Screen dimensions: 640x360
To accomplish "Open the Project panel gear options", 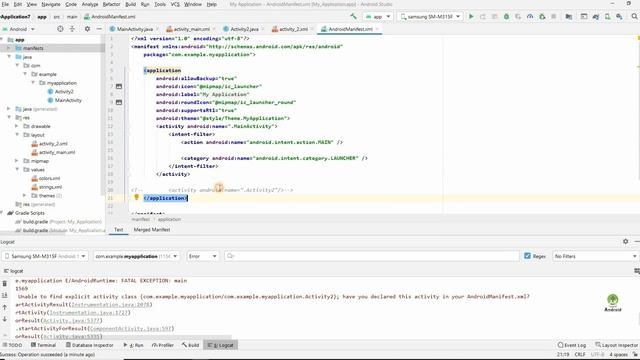I will tap(87, 29).
